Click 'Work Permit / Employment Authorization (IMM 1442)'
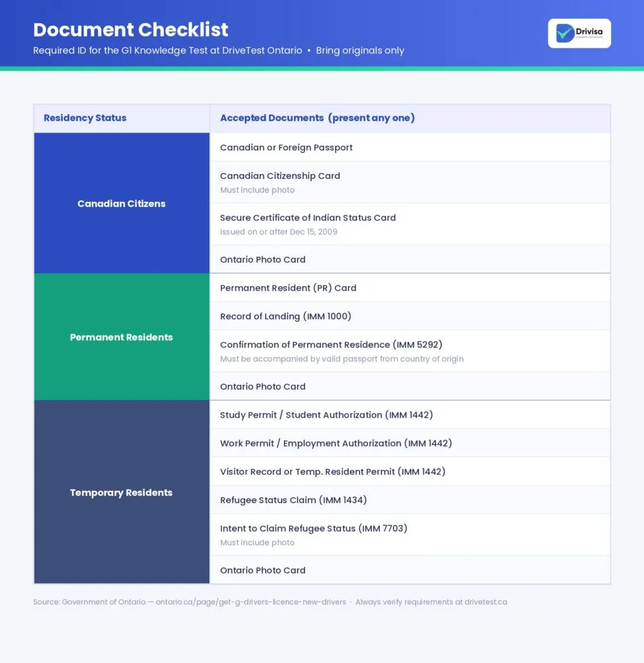This screenshot has height=663, width=644. 336,443
